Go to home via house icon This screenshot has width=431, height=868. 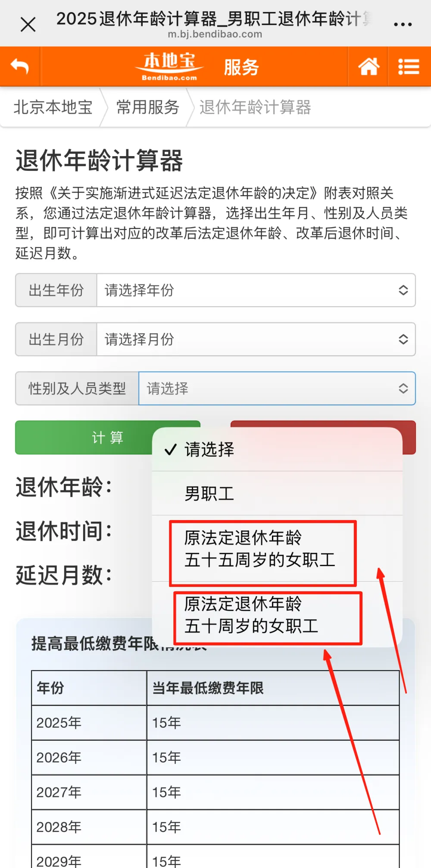point(369,67)
